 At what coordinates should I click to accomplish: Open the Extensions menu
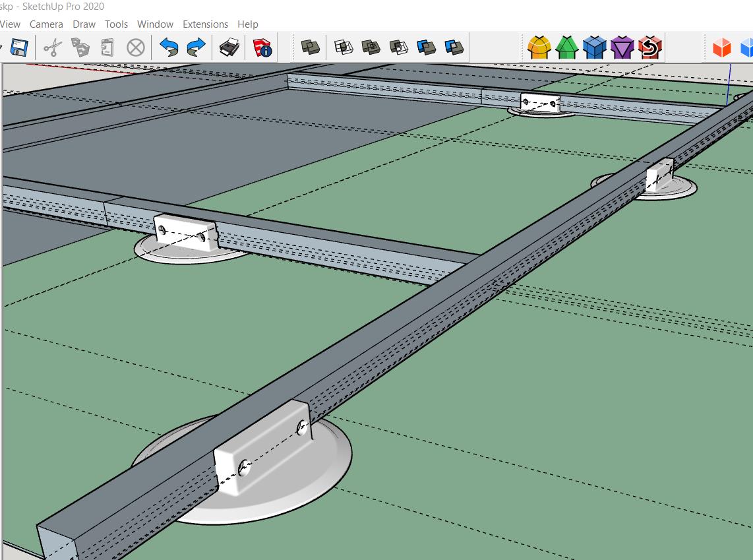point(205,24)
